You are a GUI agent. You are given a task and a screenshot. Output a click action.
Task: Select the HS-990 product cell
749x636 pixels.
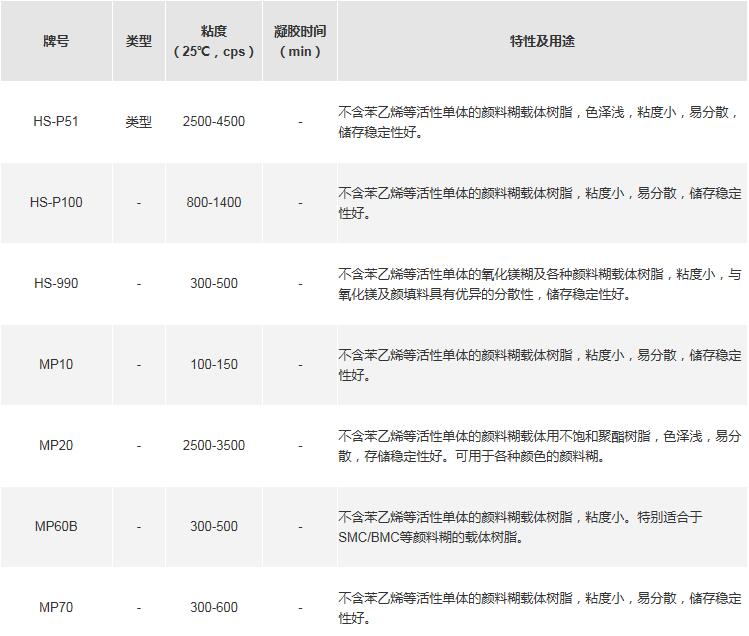[x=56, y=284]
